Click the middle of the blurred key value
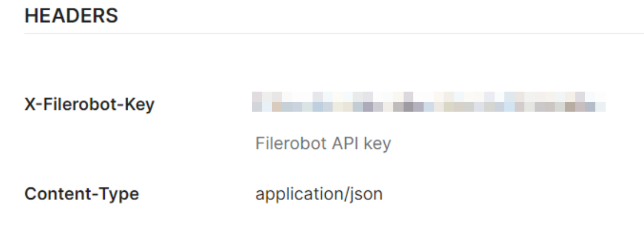 click(428, 101)
